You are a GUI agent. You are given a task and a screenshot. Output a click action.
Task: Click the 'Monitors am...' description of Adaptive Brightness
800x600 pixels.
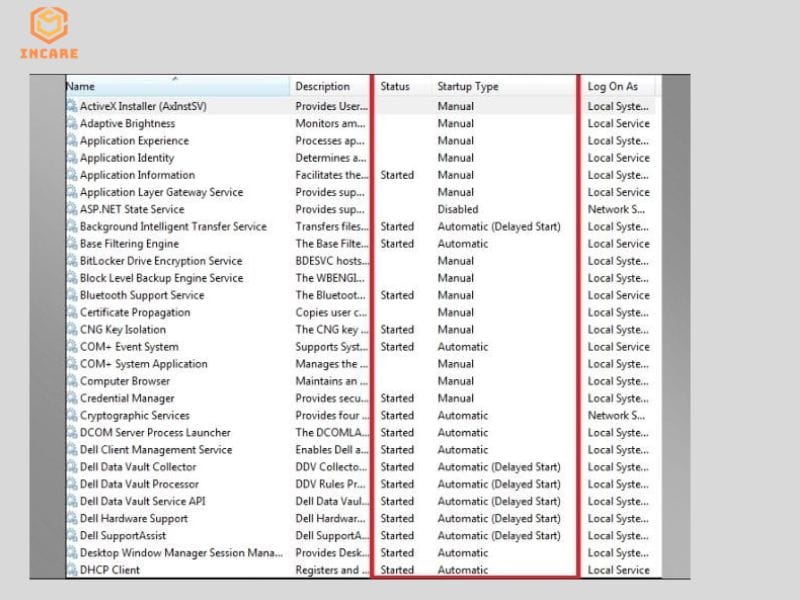(x=330, y=123)
